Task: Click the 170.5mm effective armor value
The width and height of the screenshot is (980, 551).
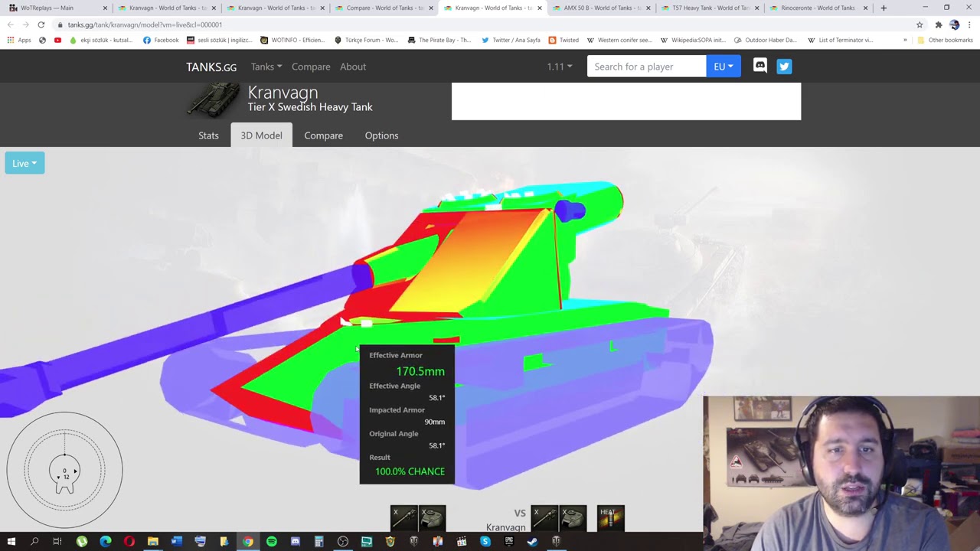Action: click(x=420, y=371)
